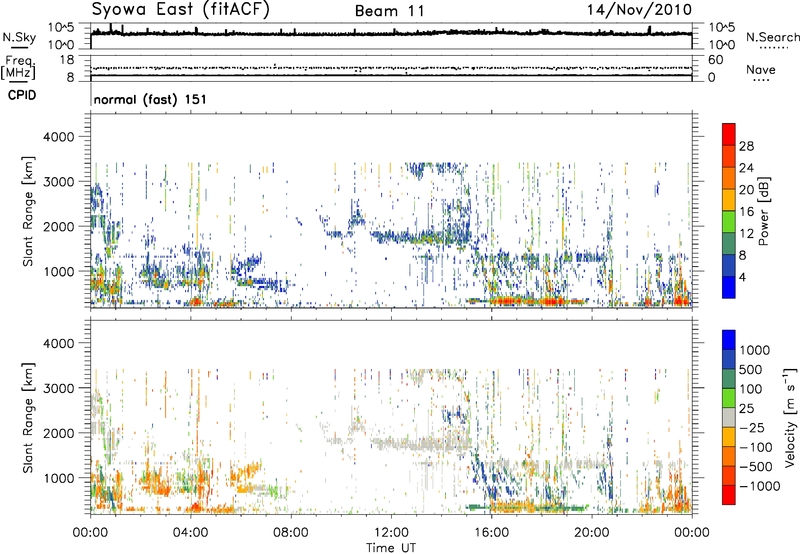The image size is (800, 554).
Task: Select the '18' tick on the frequency axis
Action: pyautogui.click(x=67, y=60)
